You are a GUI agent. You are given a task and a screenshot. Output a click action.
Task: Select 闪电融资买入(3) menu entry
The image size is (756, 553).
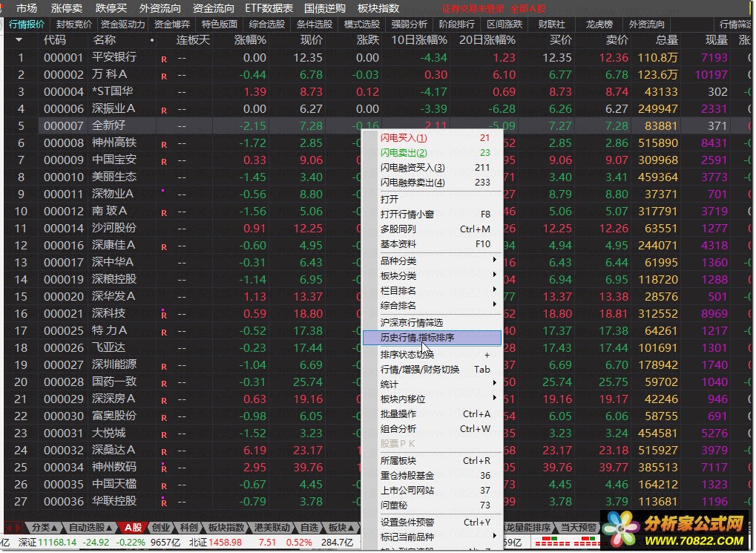point(433,168)
